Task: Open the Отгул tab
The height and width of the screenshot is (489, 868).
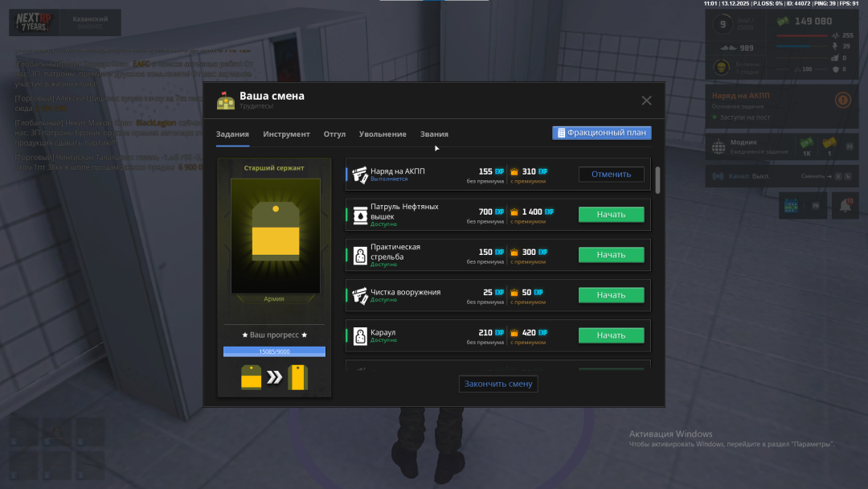Action: tap(334, 134)
